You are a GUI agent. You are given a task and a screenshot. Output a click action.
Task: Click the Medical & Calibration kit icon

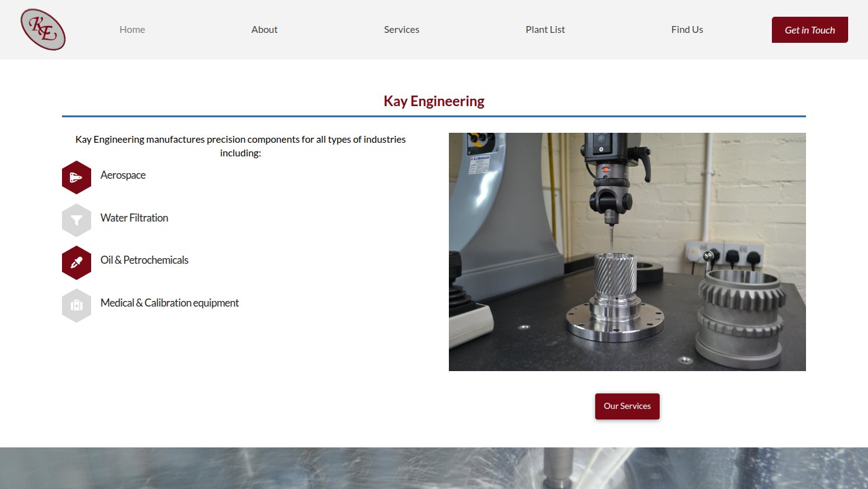point(77,305)
